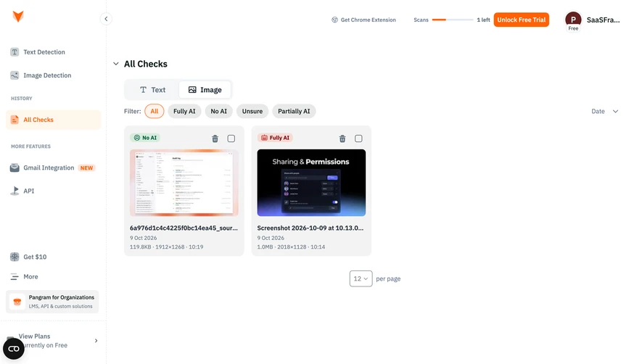This screenshot has width=642, height=364.
Task: Switch to the Text tab
Action: (x=152, y=90)
